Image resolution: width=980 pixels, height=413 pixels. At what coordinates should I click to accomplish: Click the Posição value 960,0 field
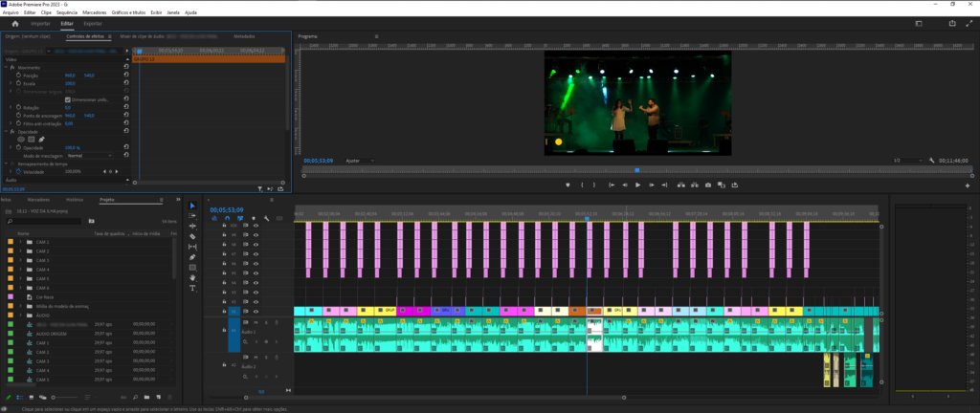point(70,76)
